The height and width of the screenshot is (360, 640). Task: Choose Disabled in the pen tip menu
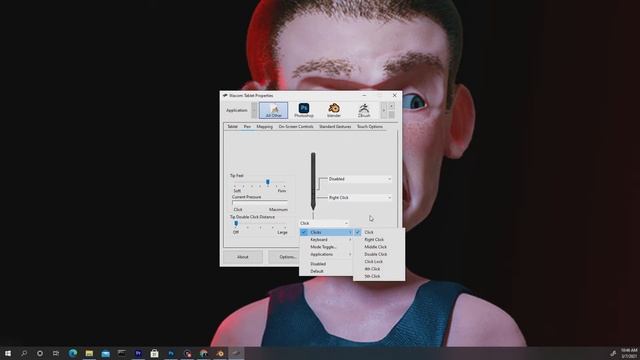326,264
